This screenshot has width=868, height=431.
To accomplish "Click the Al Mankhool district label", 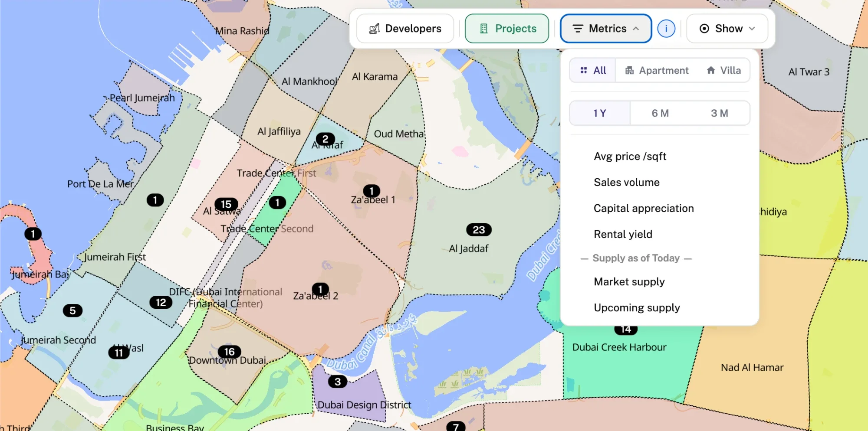I will pyautogui.click(x=309, y=82).
